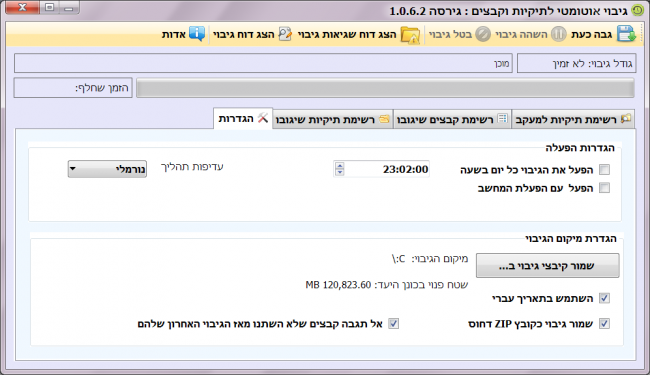Viewport: 650px width, 375px height.
Task: Click the 'הגדרות הפעלה' group heading
Action: (x=580, y=148)
